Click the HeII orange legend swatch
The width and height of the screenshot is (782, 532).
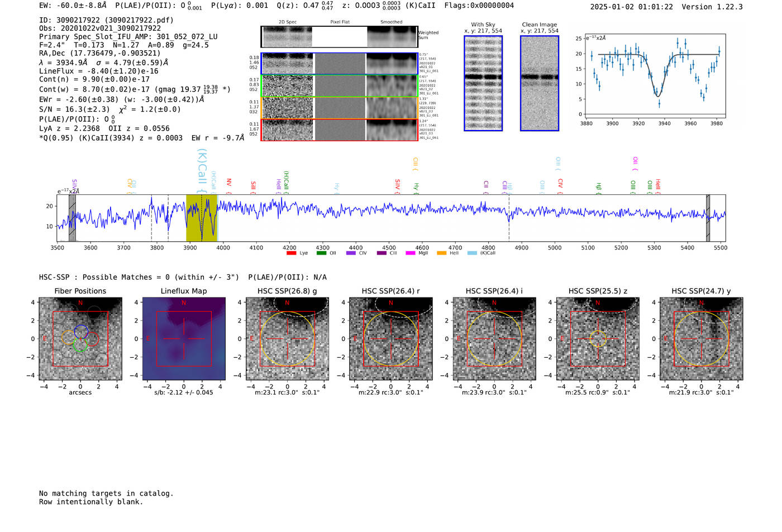point(441,253)
